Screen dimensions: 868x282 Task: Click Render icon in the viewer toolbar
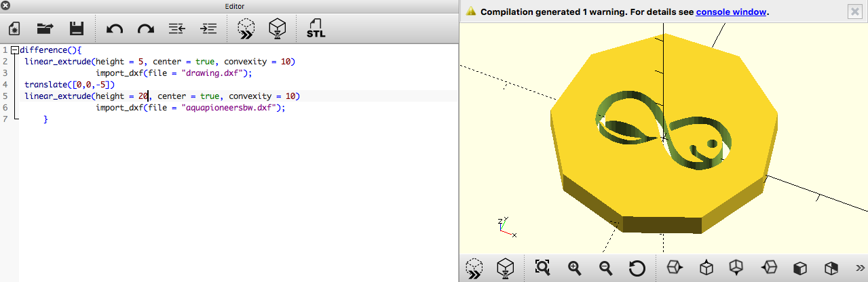pos(504,268)
